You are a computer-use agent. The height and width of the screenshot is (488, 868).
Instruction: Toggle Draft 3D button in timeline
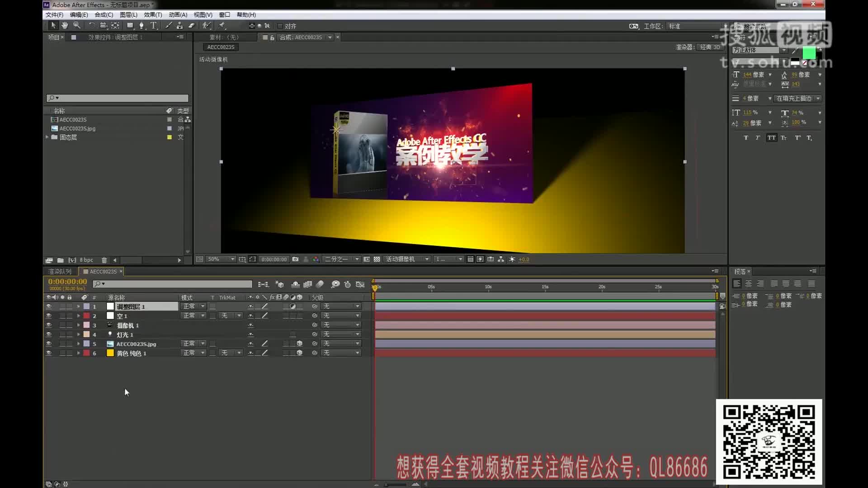click(x=280, y=284)
